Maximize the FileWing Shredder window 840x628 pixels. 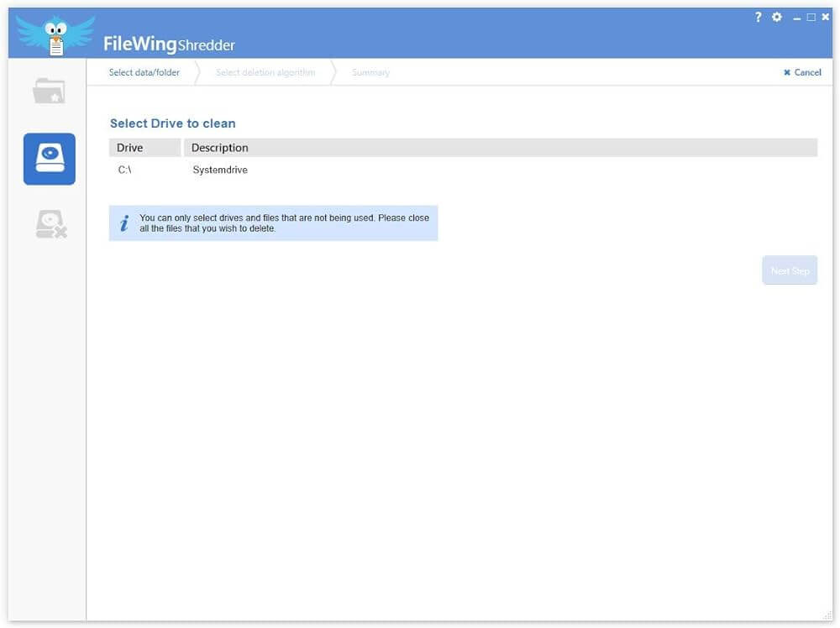tap(811, 18)
